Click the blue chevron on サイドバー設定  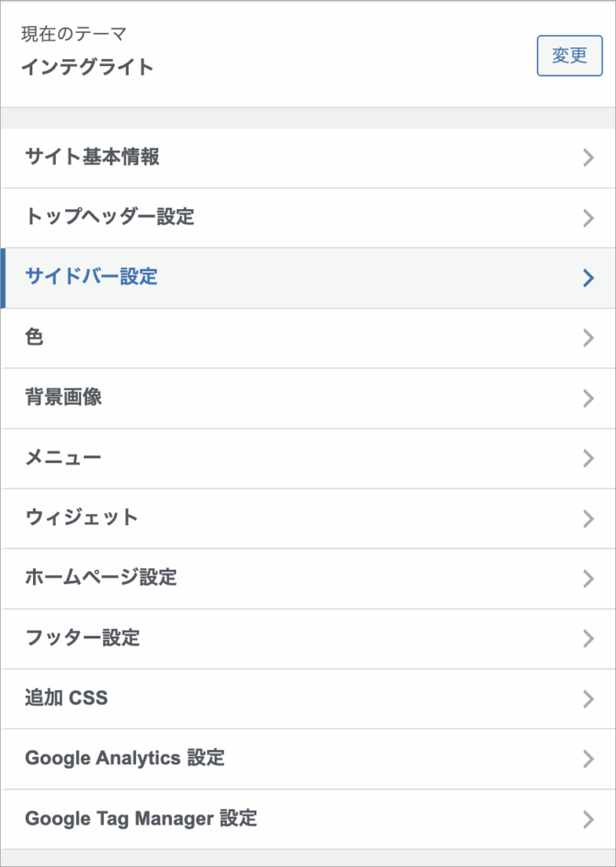point(588,278)
